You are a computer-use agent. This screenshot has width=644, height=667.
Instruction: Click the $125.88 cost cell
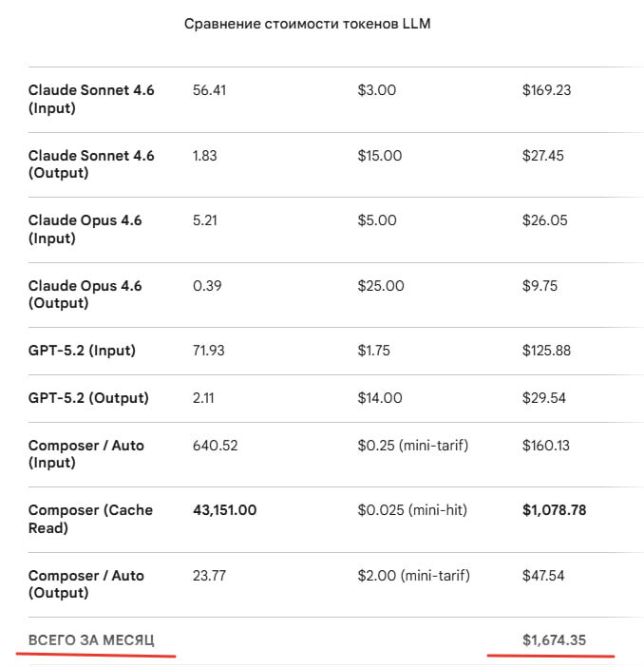pos(546,351)
